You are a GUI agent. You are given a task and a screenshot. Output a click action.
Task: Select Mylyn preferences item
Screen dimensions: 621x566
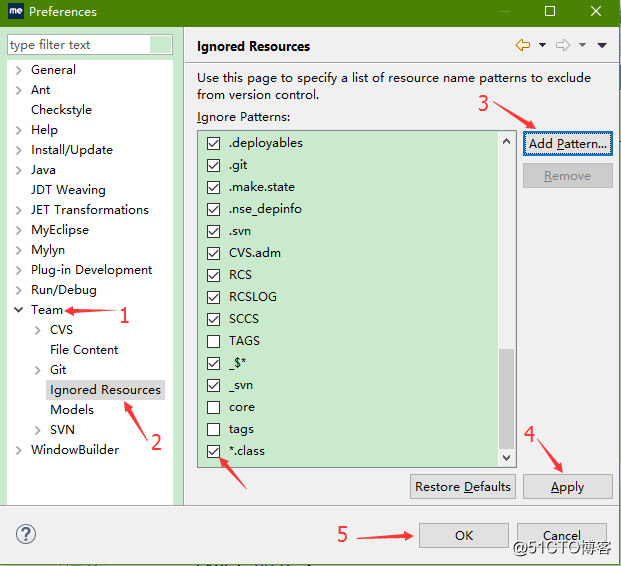[48, 250]
